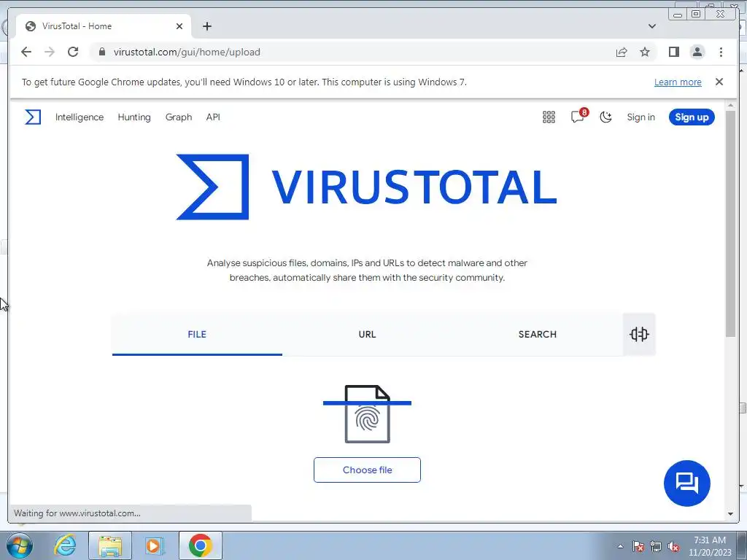The width and height of the screenshot is (747, 560).
Task: Toggle Chrome side panel
Action: pyautogui.click(x=673, y=52)
